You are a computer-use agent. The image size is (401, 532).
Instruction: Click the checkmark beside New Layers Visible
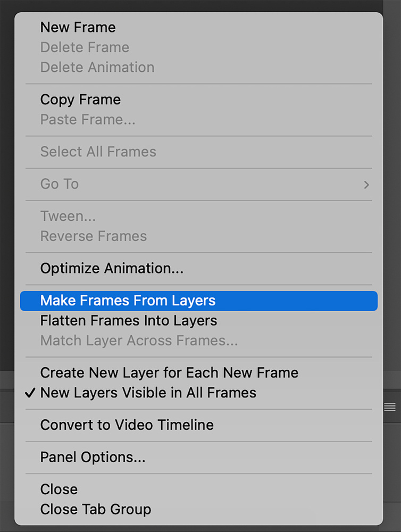[x=30, y=393]
